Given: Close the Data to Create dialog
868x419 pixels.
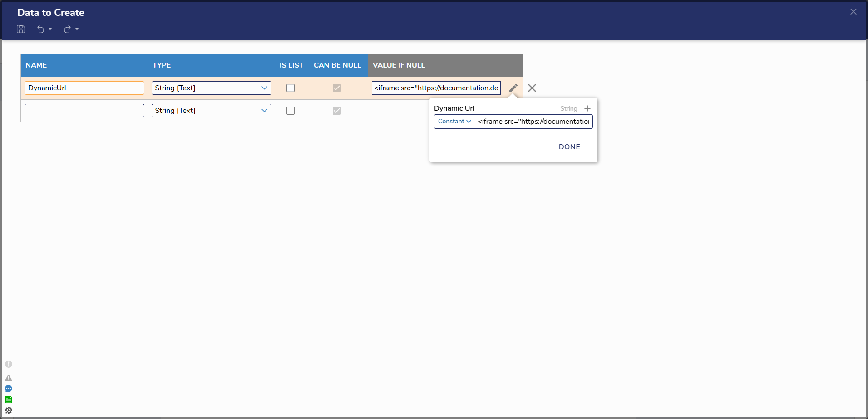Looking at the screenshot, I should tap(853, 12).
